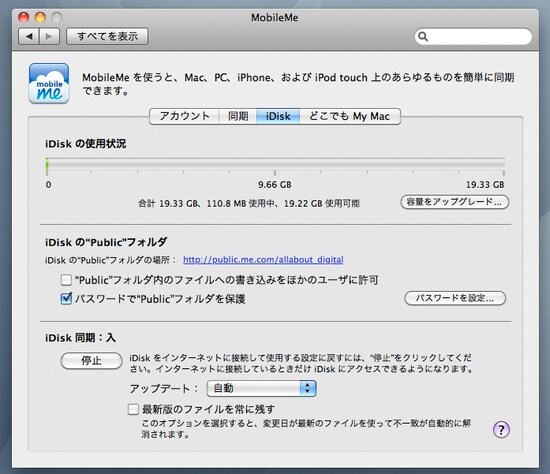The height and width of the screenshot is (474, 550).
Task: Stop iDisk sync with 停止 button
Action: (91, 361)
